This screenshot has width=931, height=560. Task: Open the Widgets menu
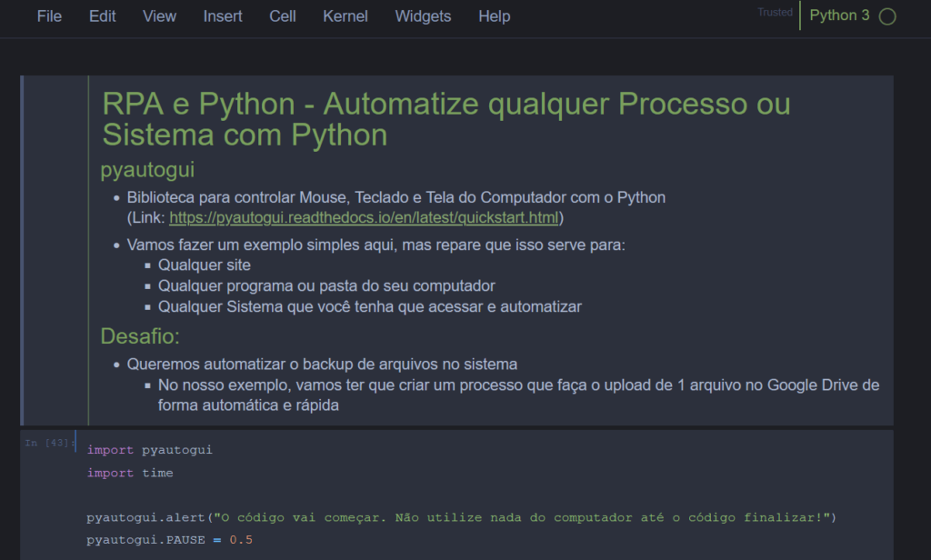click(x=423, y=16)
